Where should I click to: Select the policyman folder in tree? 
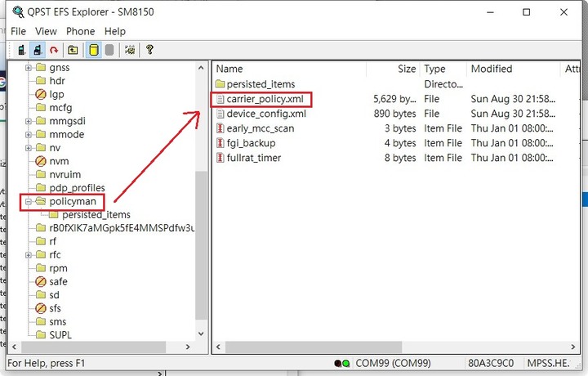pyautogui.click(x=73, y=202)
